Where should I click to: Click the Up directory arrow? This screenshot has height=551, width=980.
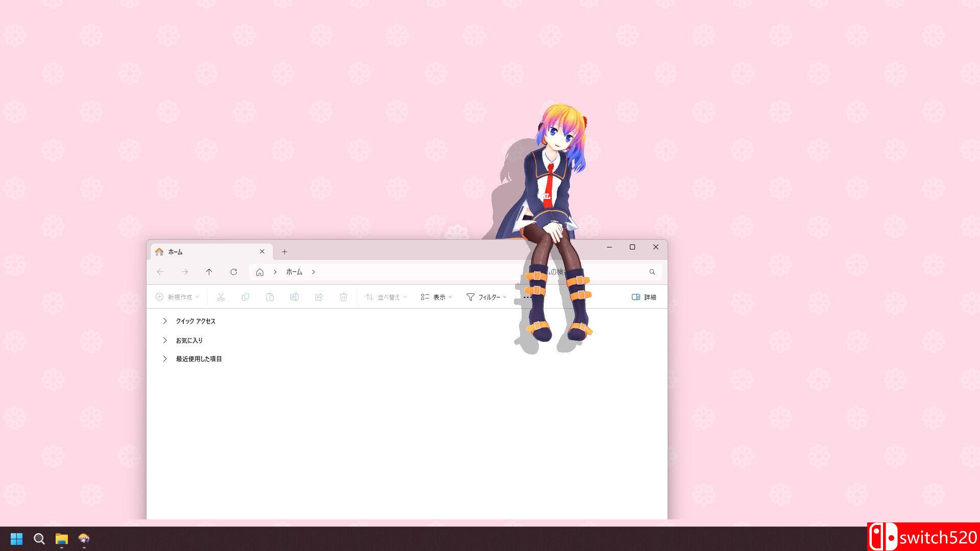pyautogui.click(x=209, y=272)
